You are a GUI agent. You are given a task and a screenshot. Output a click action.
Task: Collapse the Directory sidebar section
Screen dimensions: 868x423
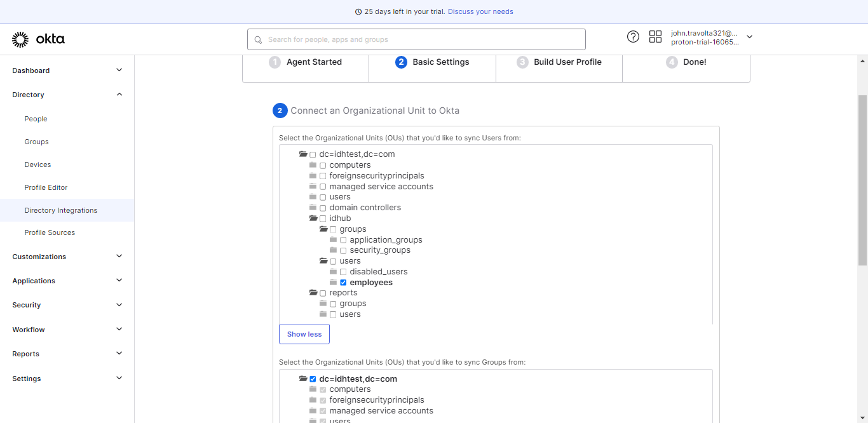(x=119, y=95)
